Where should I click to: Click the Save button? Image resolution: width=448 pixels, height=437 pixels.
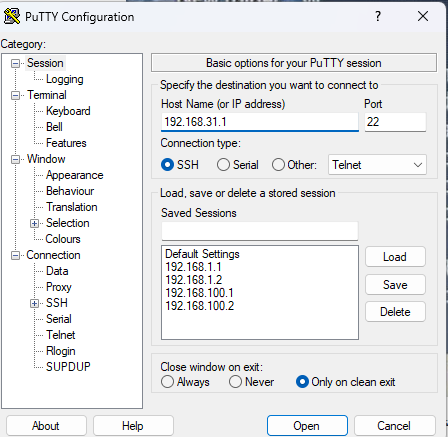(395, 285)
